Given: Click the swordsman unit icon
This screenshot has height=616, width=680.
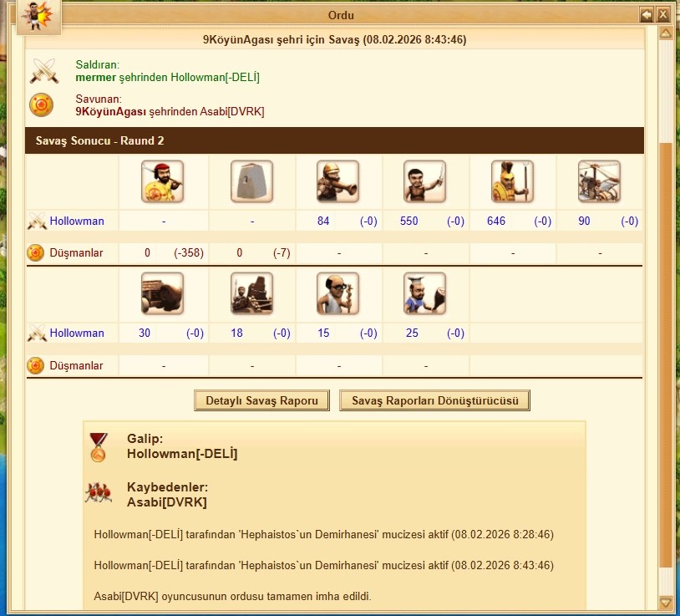Looking at the screenshot, I should click(x=424, y=181).
